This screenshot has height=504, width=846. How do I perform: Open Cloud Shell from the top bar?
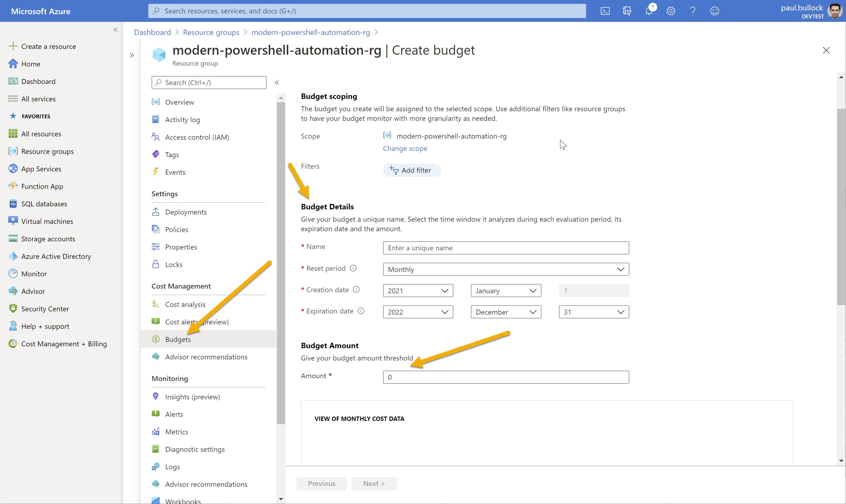(605, 11)
